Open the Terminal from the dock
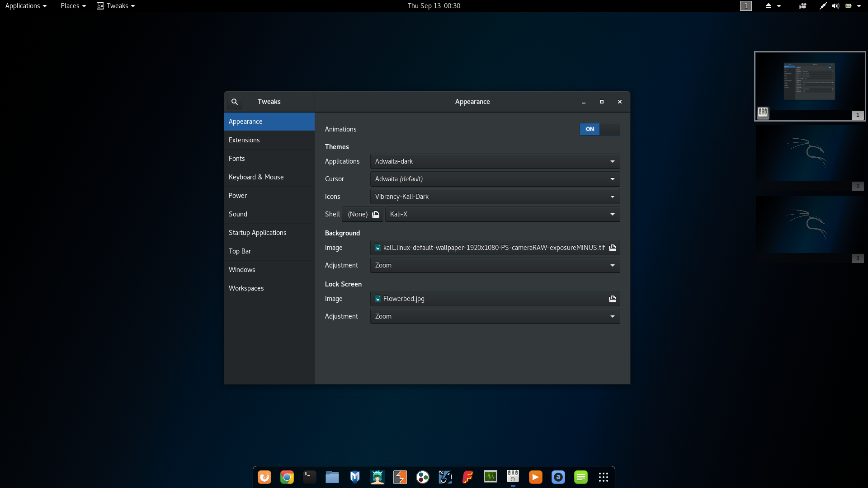The width and height of the screenshot is (868, 488). (310, 477)
